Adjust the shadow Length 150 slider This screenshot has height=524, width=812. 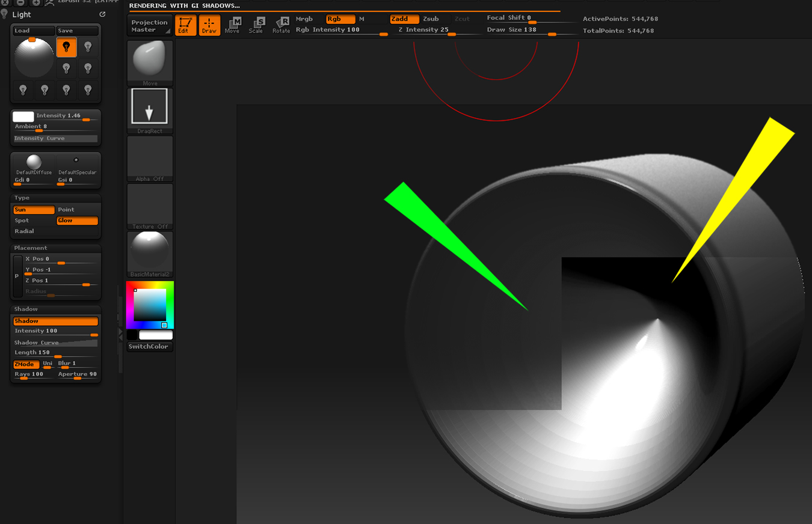coord(55,354)
